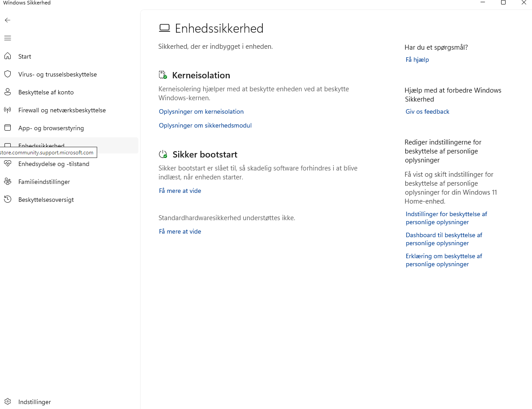Click the Få hjælp link
This screenshot has width=532, height=409.
(x=417, y=60)
